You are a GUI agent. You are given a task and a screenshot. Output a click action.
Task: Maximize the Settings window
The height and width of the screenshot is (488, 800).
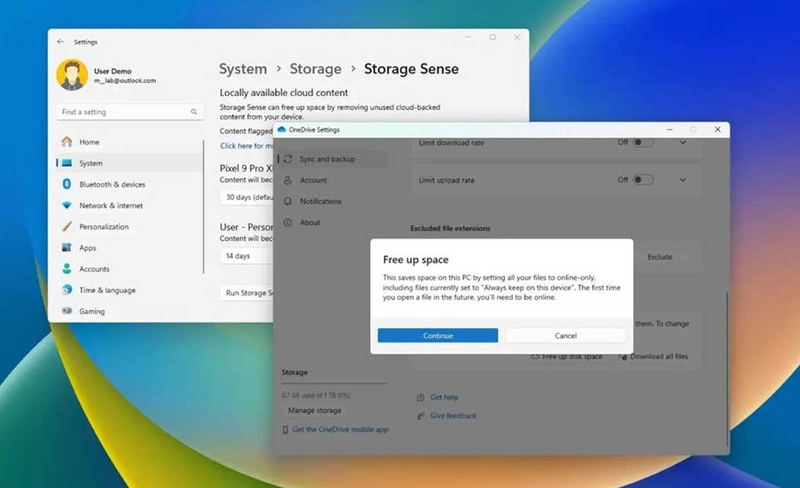click(x=492, y=37)
